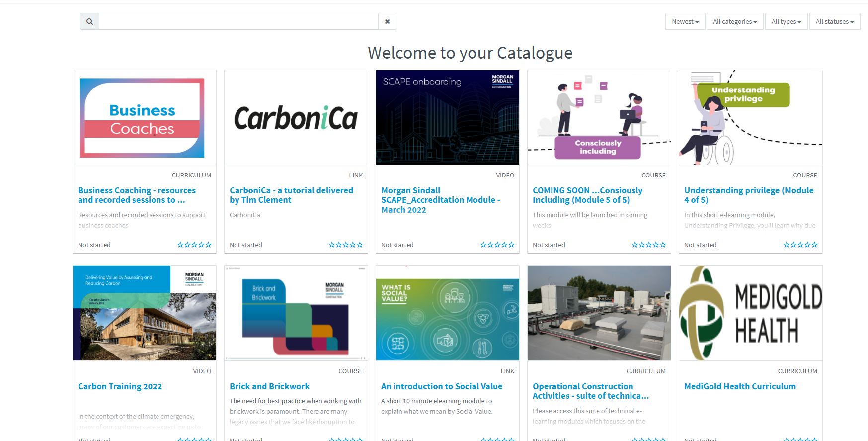The height and width of the screenshot is (441, 868).
Task: Select Understanding privilege Module 4 title
Action: (x=748, y=195)
